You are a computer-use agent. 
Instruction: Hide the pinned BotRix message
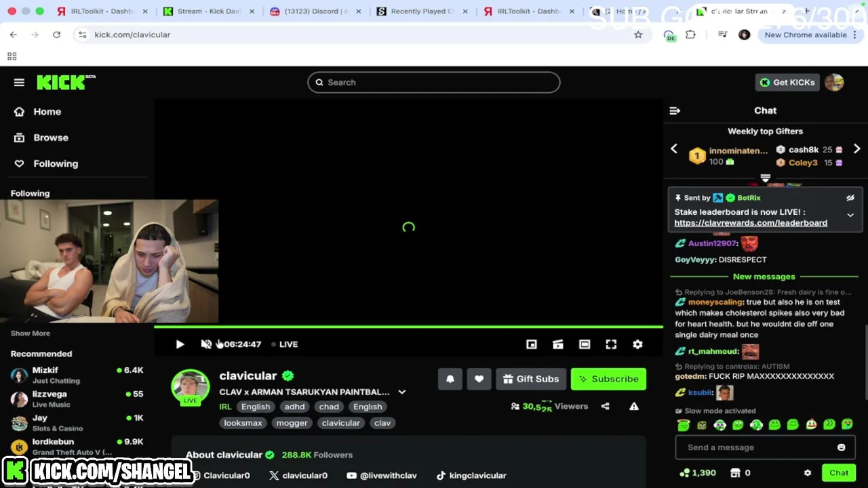850,198
